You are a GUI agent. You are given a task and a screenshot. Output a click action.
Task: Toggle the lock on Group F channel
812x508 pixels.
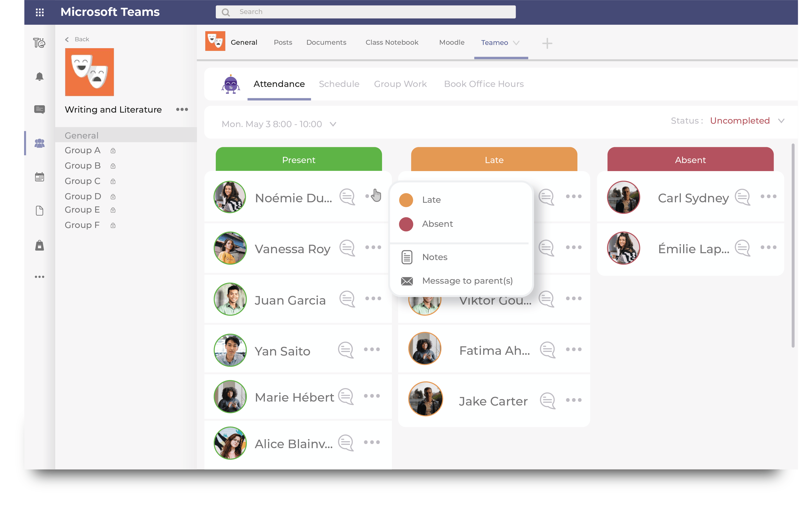(x=113, y=225)
